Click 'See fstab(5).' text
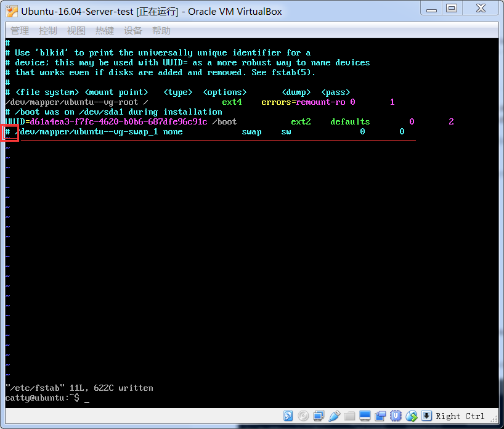This screenshot has width=504, height=429. tap(283, 72)
